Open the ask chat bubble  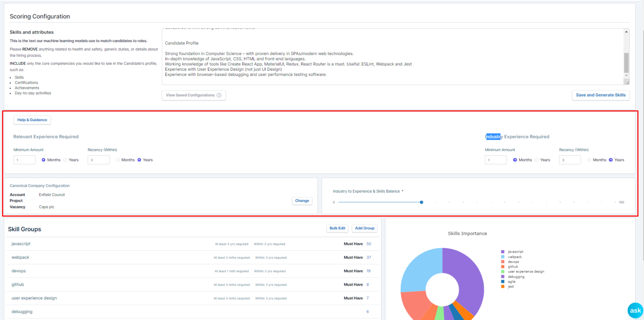(636, 310)
